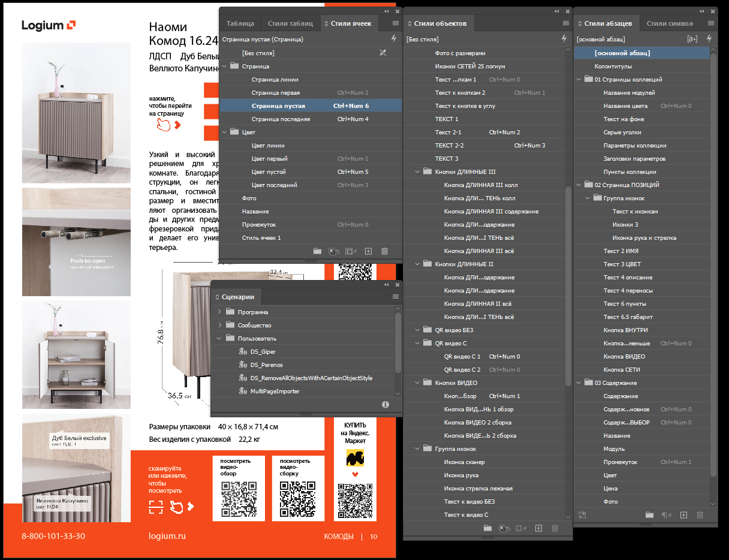Click the [a+] icon in Стили абзацев
Screen dimensions: 729x560
692,39
